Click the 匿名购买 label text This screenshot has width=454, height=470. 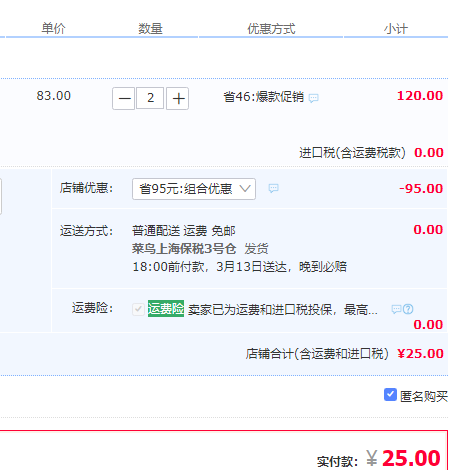[x=424, y=396]
